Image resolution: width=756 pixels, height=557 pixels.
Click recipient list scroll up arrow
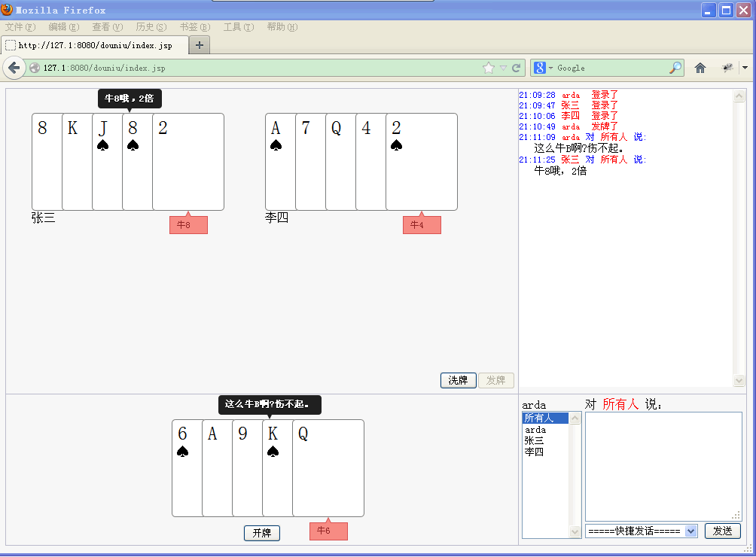(575, 419)
